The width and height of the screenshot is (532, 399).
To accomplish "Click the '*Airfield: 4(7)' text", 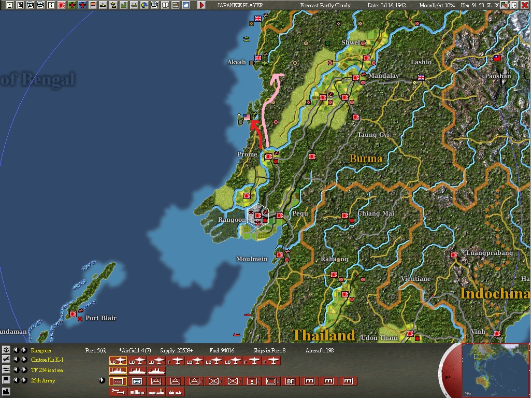I will click(x=135, y=350).
